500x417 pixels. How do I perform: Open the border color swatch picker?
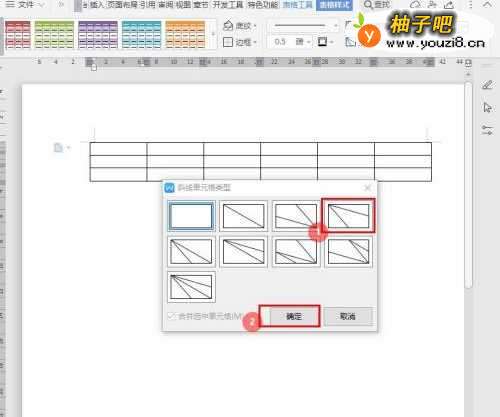pyautogui.click(x=323, y=42)
